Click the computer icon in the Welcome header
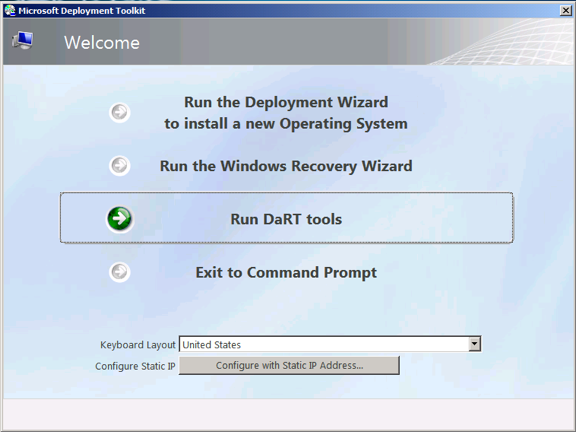The width and height of the screenshot is (576, 433). click(22, 40)
